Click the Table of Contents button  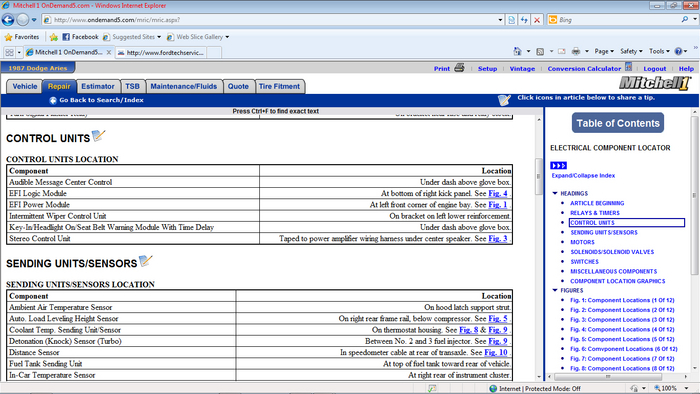click(x=618, y=123)
